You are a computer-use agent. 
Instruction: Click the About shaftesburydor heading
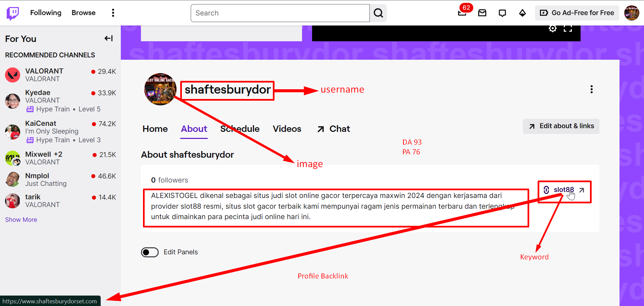(188, 155)
